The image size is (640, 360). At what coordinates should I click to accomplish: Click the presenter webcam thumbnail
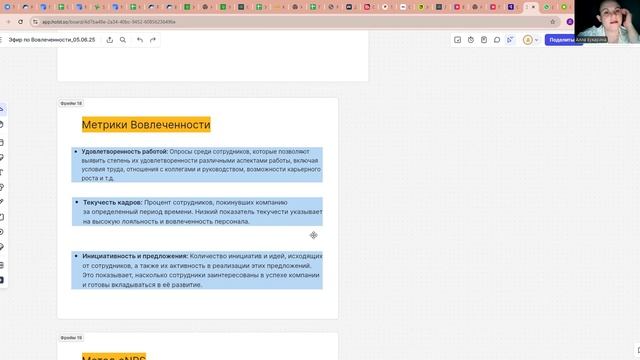click(607, 22)
